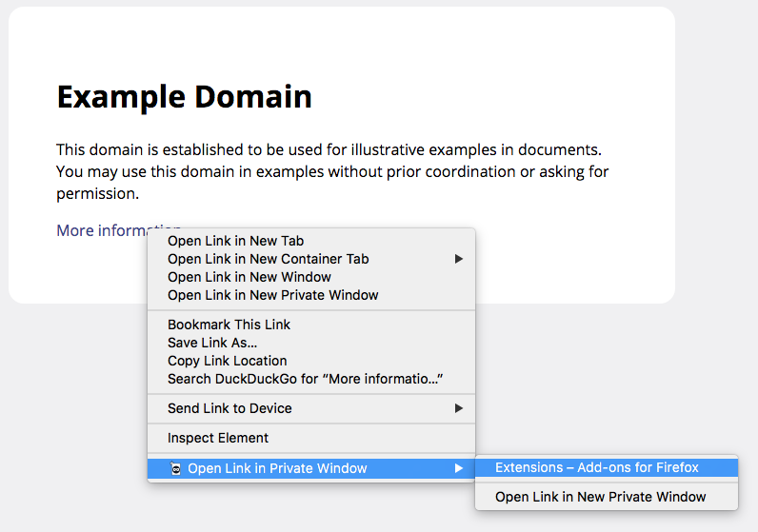Image resolution: width=758 pixels, height=532 pixels.
Task: Click the Example Domain heading
Action: 184,96
